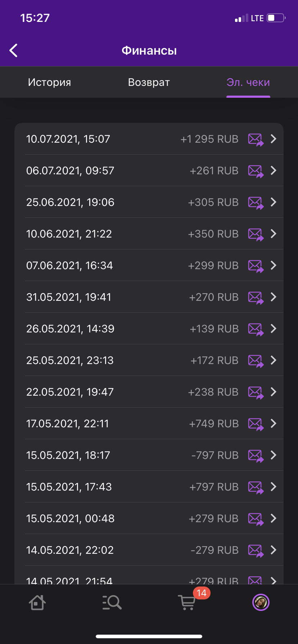This screenshot has width=298, height=644.
Task: Email the +261 RUB receipt
Action: pyautogui.click(x=256, y=171)
